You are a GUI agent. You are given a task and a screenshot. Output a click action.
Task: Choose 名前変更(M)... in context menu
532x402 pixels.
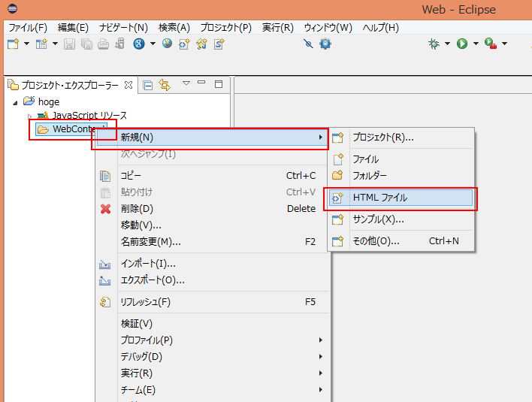pos(212,241)
